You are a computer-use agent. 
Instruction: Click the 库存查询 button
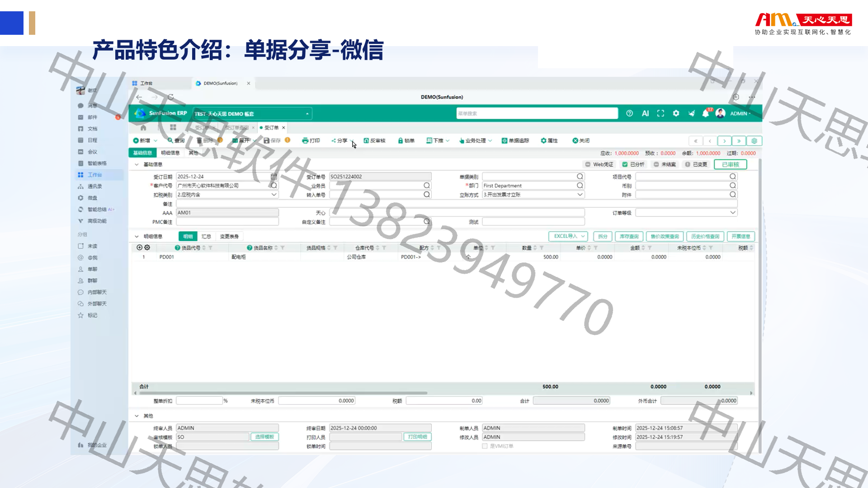click(x=629, y=236)
